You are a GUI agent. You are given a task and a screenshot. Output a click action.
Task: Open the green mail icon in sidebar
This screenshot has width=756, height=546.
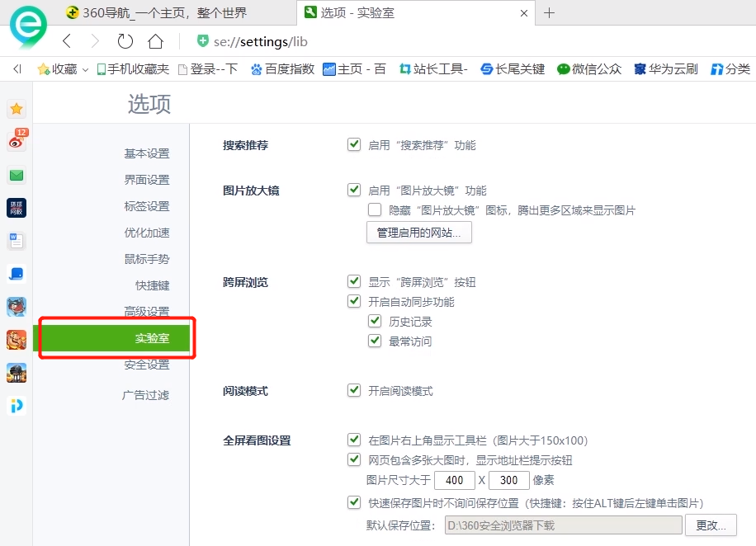point(17,175)
